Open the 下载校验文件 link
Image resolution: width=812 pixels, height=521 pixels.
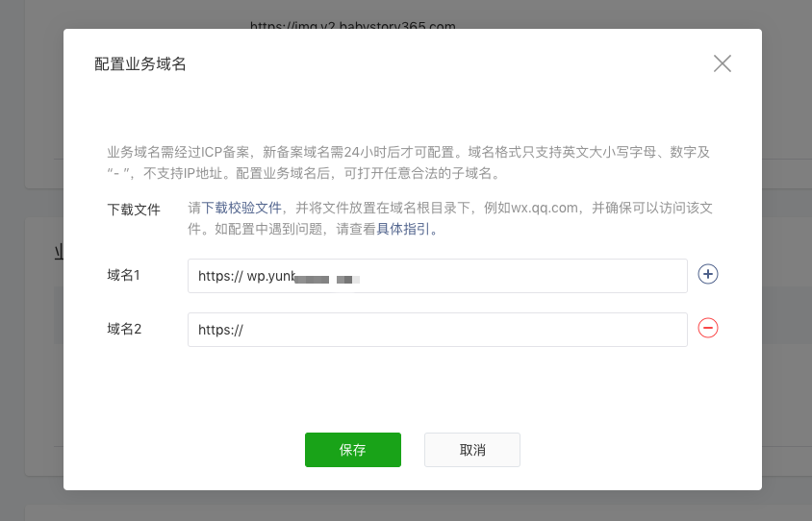(x=241, y=208)
